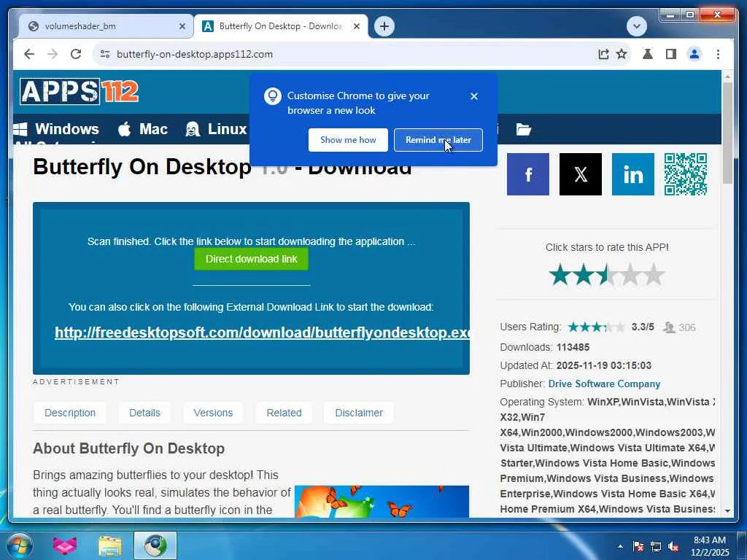Viewport: 747px width, 560px height.
Task: Rate the app four stars
Action: pos(630,275)
